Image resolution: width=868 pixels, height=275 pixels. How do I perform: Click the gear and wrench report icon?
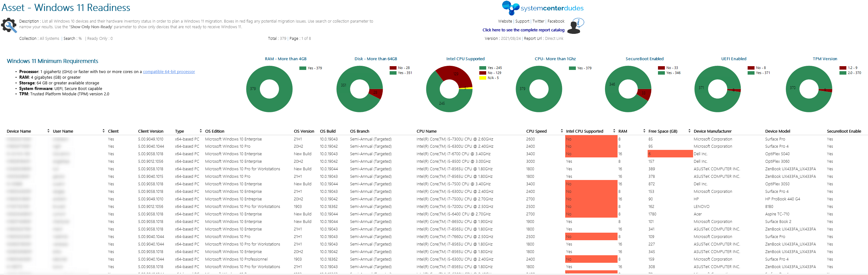[x=9, y=25]
